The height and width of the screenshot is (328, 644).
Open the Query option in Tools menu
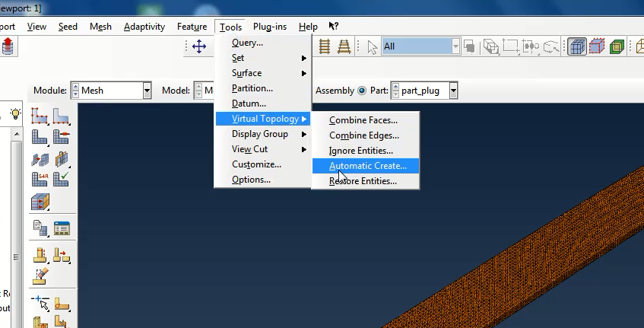pos(247,43)
